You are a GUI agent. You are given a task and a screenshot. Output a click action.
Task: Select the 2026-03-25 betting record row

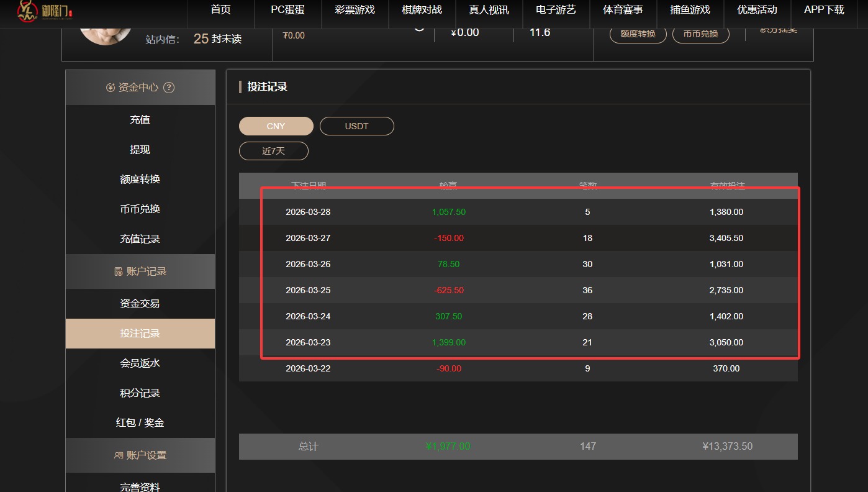point(530,290)
